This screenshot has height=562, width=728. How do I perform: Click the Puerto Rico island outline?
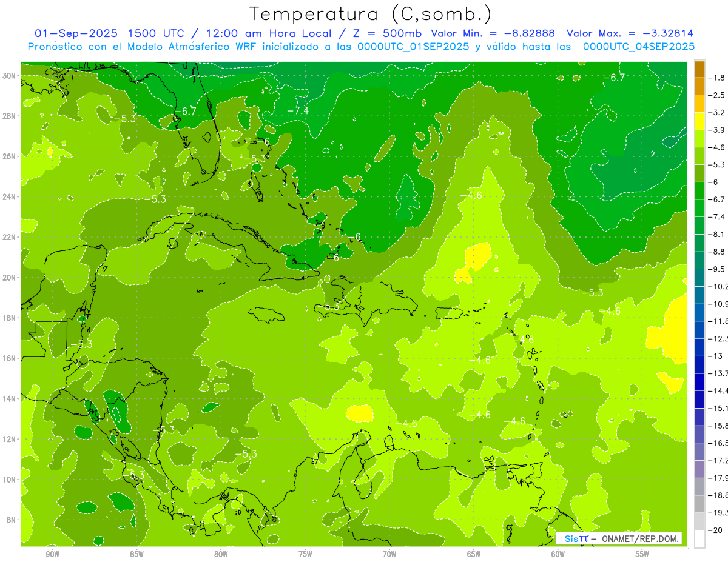449,313
